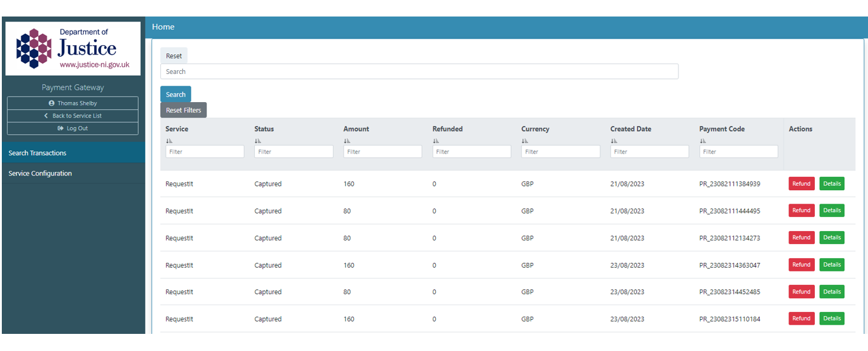This screenshot has height=351, width=868.
Task: Click the Reset button above search
Action: [x=174, y=56]
